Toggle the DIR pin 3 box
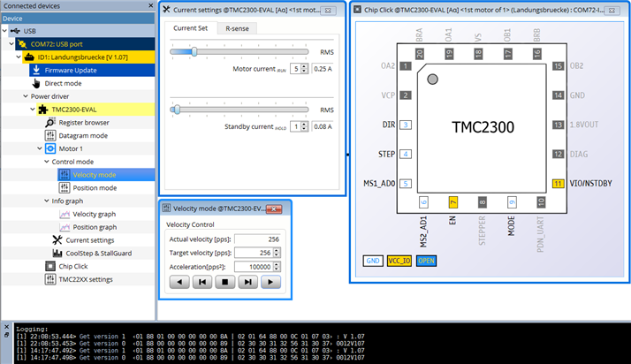 (406, 125)
